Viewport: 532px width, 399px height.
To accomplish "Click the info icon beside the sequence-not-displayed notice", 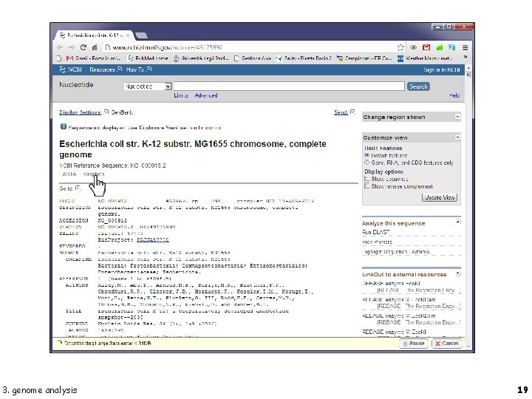I will (x=63, y=127).
